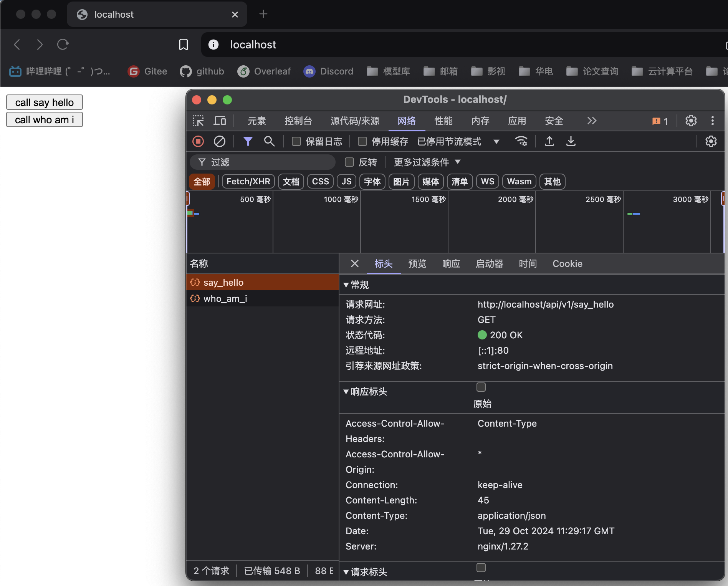Open network conditions Wi-Fi icon
The height and width of the screenshot is (586, 728).
[x=521, y=142]
